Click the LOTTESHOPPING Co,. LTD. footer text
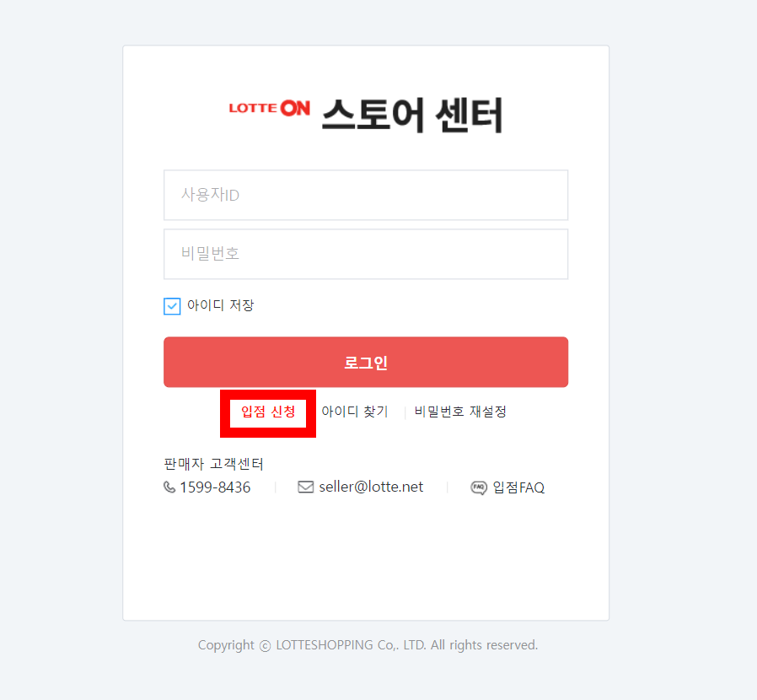 [351, 645]
